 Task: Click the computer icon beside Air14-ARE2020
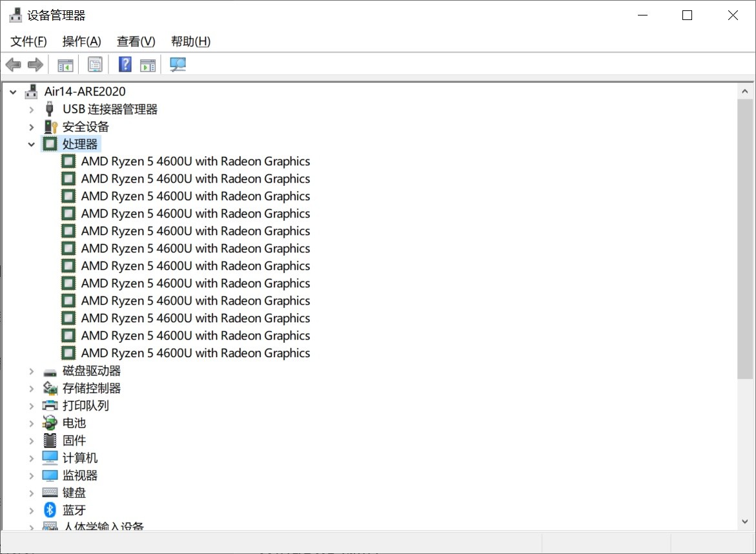tap(32, 92)
